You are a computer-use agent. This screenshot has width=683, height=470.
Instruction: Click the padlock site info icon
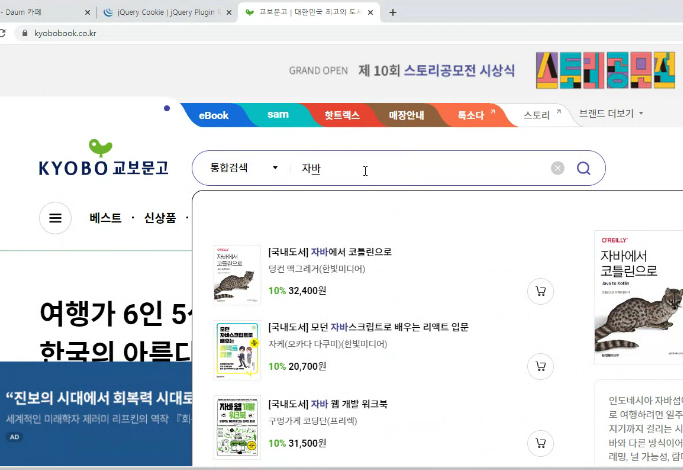pos(25,33)
